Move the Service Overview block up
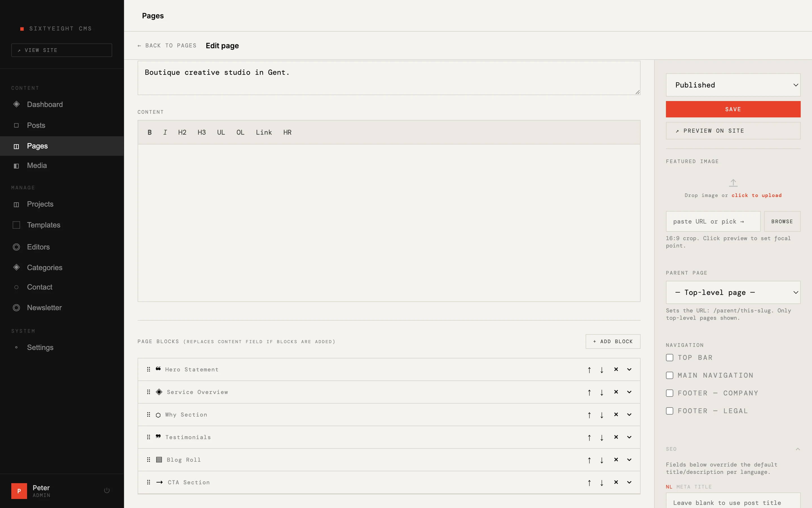812x508 pixels. [589, 392]
